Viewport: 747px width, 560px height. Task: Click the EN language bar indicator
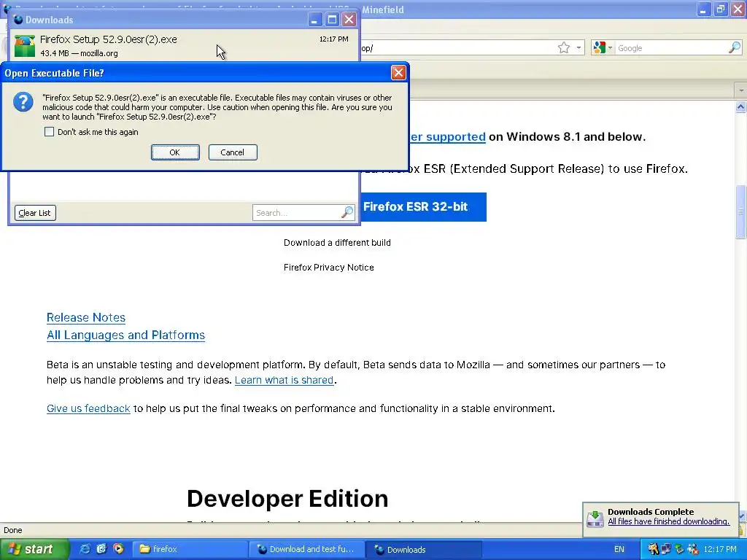[x=619, y=549]
